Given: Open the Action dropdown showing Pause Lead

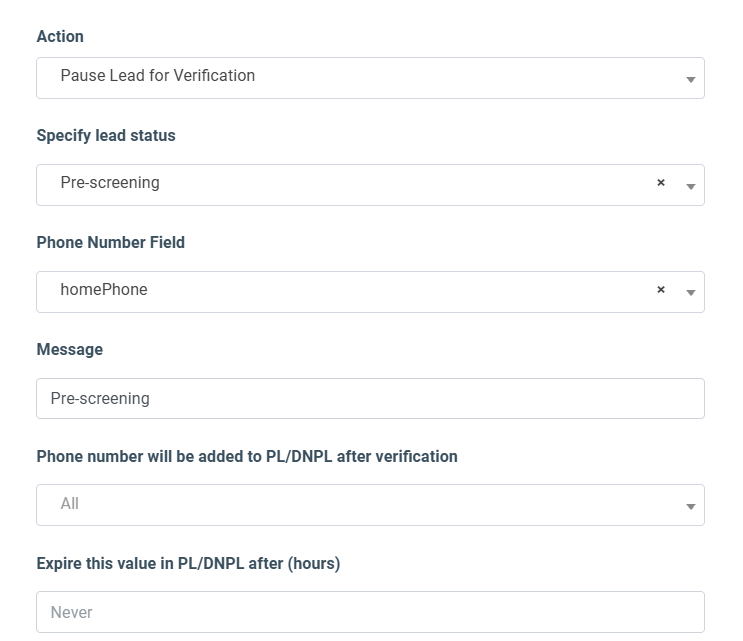Looking at the screenshot, I should coord(370,78).
